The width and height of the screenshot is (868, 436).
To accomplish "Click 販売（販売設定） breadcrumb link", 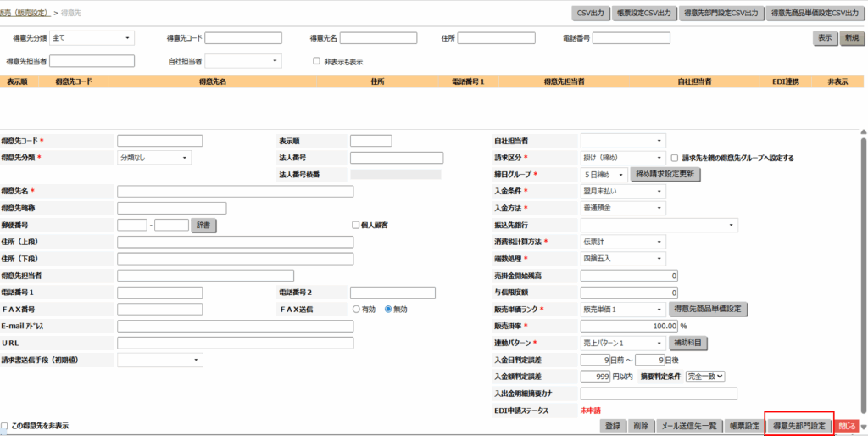I will (x=25, y=13).
